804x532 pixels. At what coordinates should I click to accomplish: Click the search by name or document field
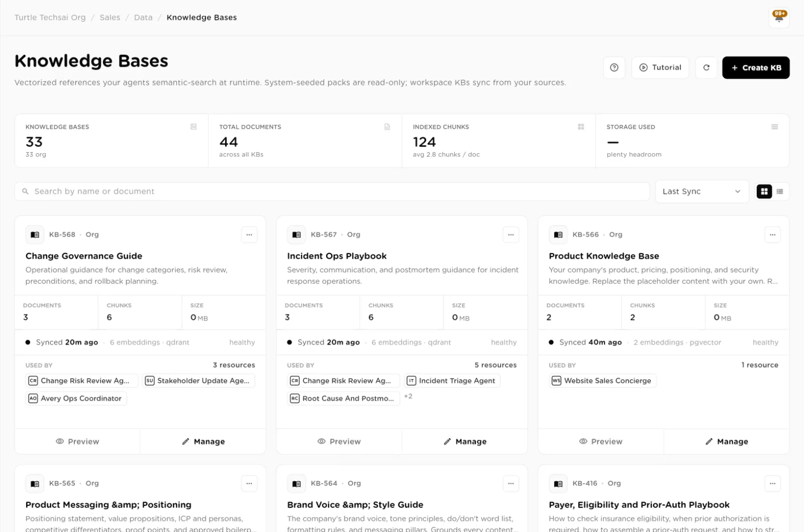(x=332, y=191)
